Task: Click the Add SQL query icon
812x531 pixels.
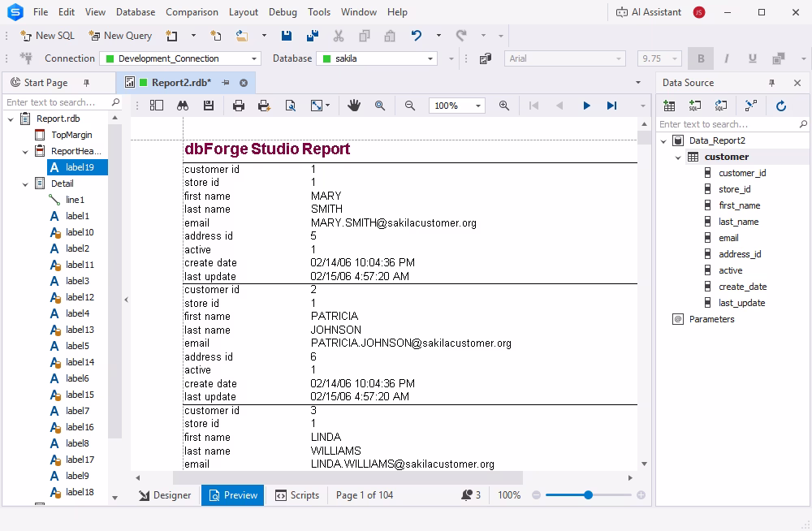Action: coord(695,106)
